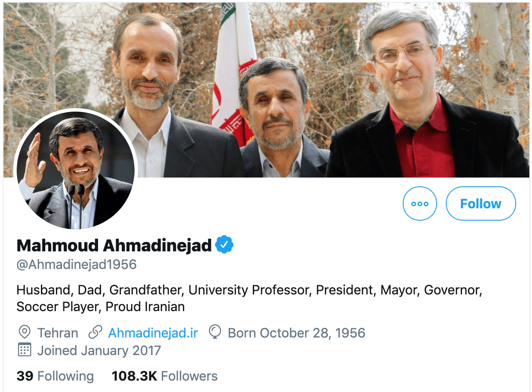
Task: Click the Joined January 2017 text
Action: click(x=99, y=350)
